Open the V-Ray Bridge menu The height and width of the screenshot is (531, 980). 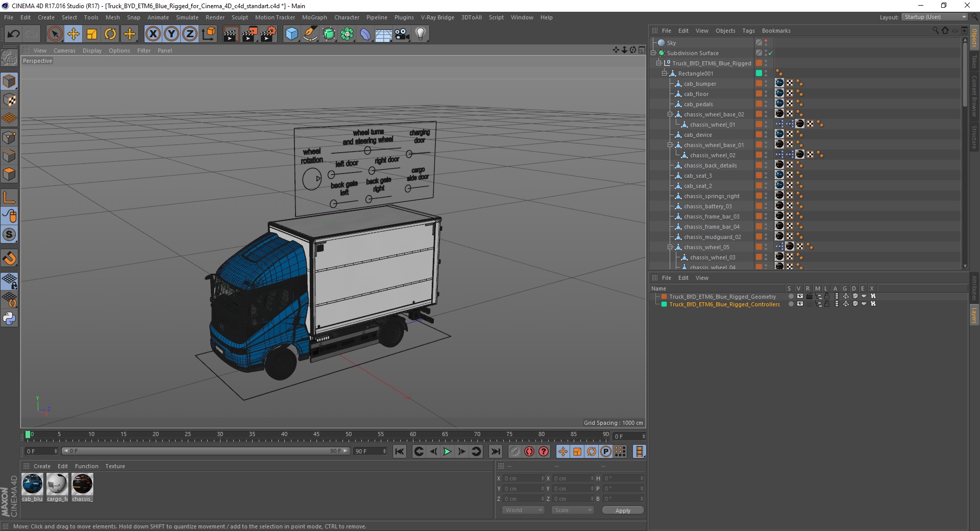pos(437,17)
